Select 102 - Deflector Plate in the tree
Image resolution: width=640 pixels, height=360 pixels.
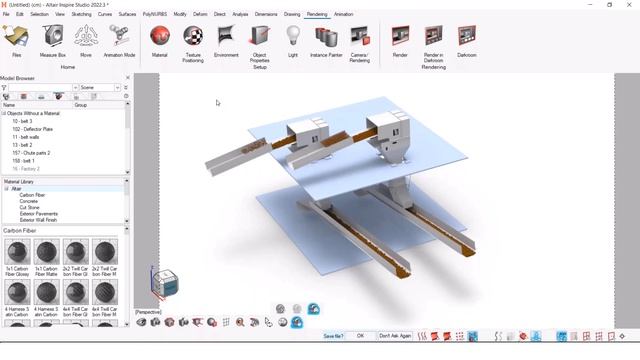click(32, 129)
